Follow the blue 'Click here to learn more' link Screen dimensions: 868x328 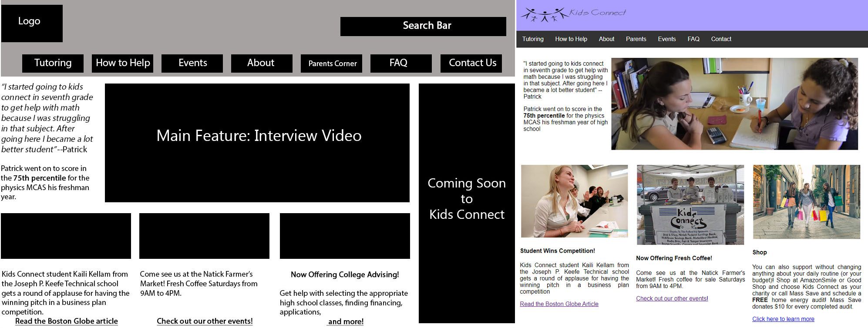(x=783, y=319)
